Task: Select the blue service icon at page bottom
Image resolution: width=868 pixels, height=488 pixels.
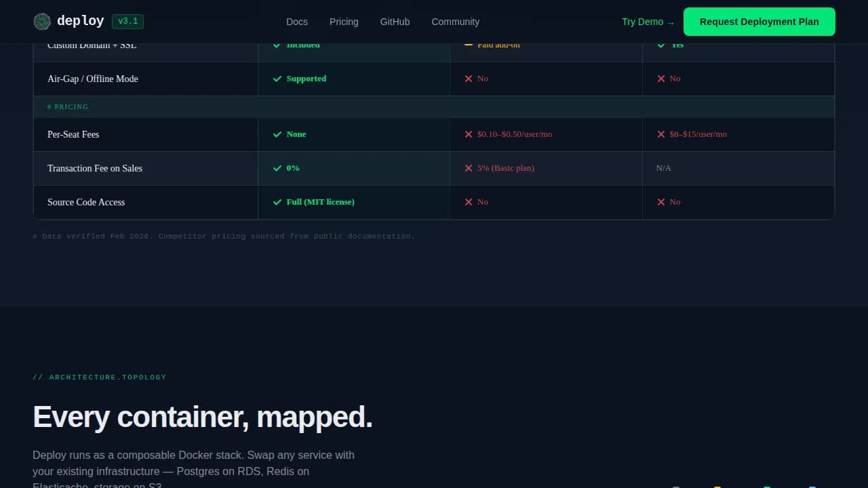Action: pos(812,487)
